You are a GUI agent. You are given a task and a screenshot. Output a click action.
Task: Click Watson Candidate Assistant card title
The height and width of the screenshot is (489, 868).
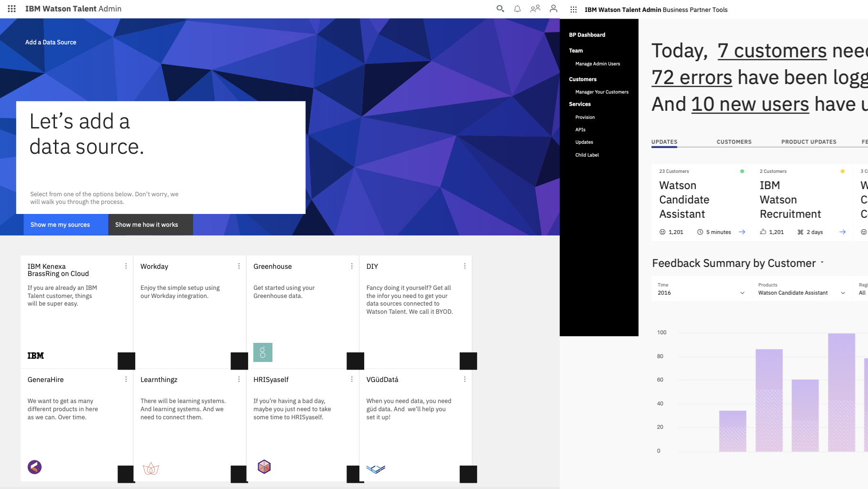click(x=684, y=200)
